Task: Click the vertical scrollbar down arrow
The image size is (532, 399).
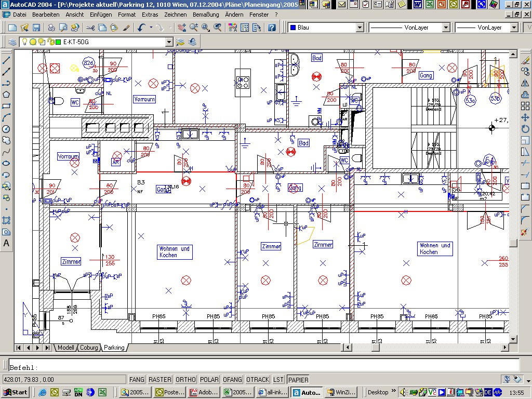Action: point(513,339)
